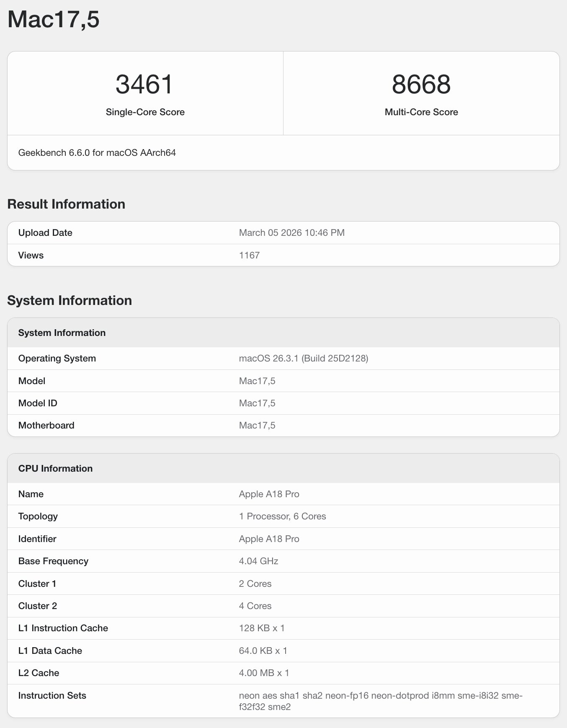Click the Apple A18 Pro Name value

[x=269, y=494]
